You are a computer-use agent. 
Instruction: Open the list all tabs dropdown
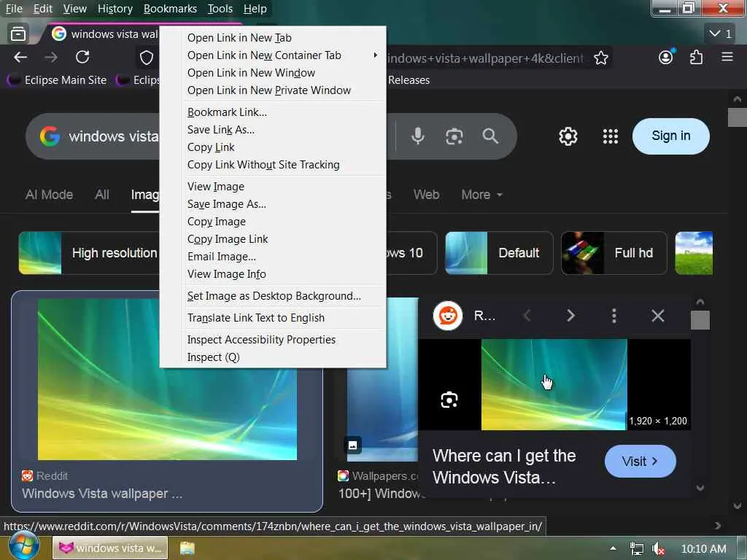(x=720, y=34)
